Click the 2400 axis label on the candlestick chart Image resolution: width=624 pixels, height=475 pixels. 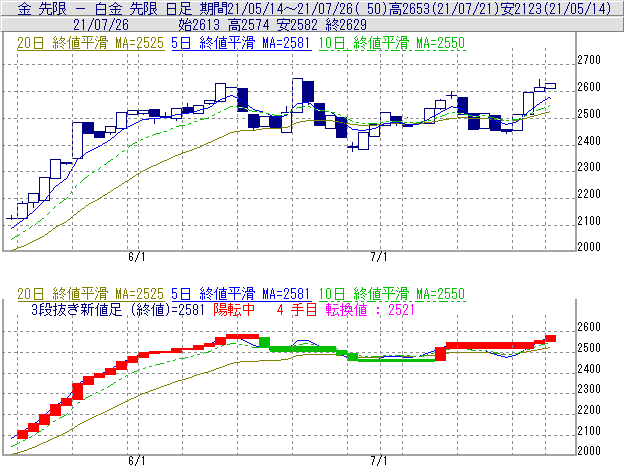[589, 140]
